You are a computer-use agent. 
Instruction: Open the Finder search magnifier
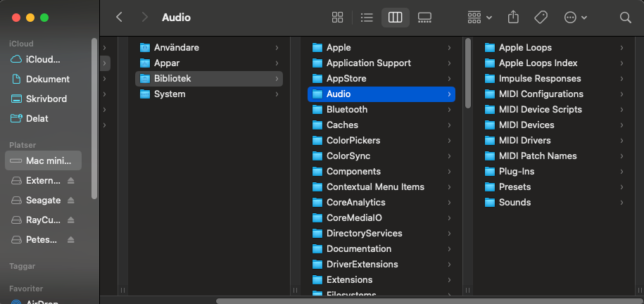[x=625, y=18]
